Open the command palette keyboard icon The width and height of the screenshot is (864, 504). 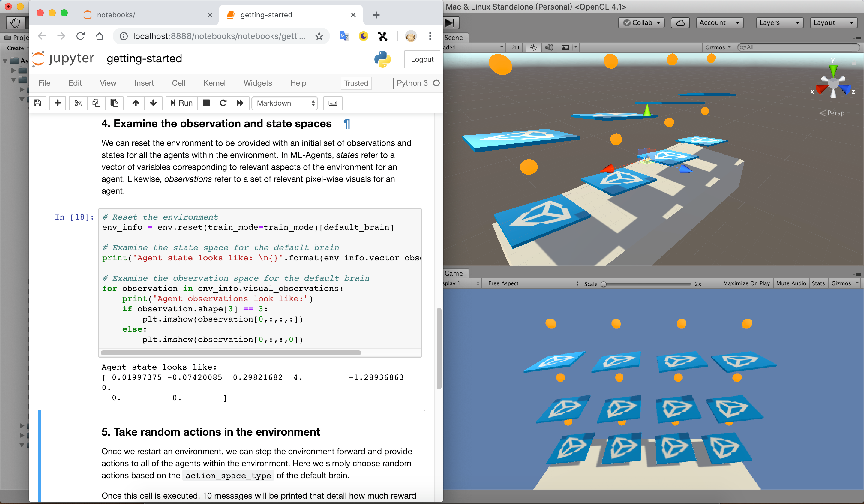coord(333,103)
